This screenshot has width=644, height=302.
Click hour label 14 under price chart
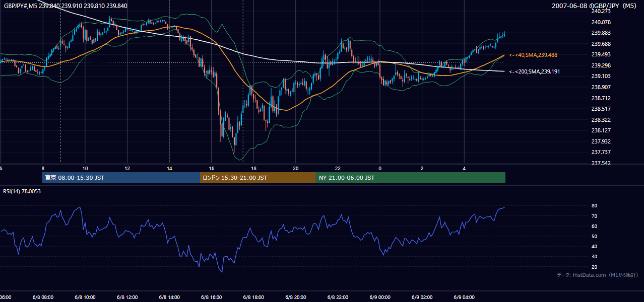click(169, 169)
